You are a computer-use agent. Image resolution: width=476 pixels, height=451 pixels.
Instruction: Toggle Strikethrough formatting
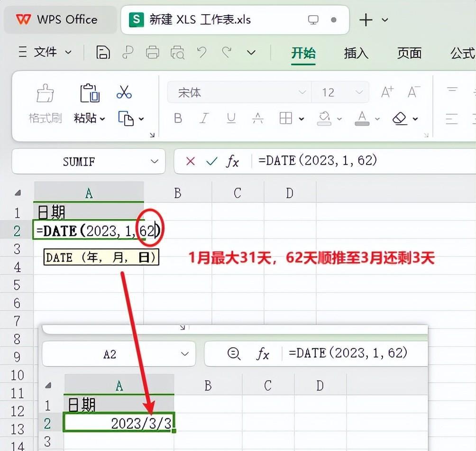258,118
